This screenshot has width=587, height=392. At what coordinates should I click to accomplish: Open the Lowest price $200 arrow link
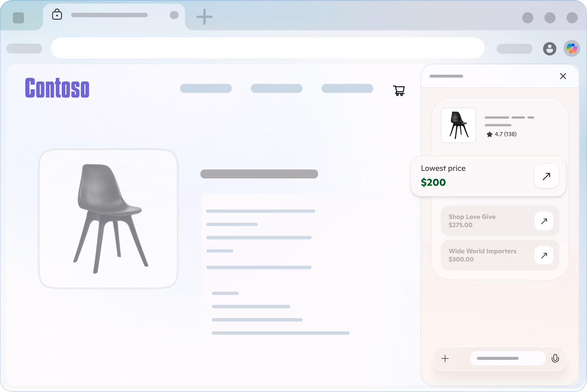[x=546, y=176]
